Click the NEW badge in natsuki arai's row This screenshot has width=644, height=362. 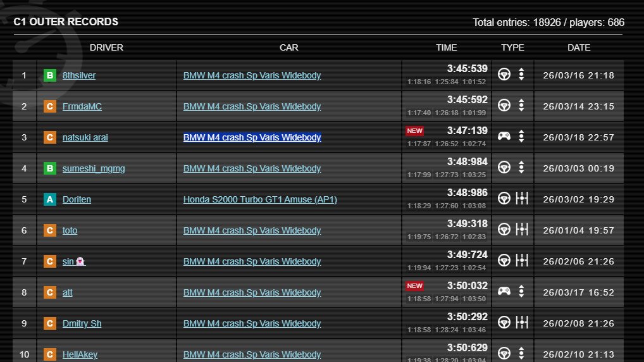[414, 130]
